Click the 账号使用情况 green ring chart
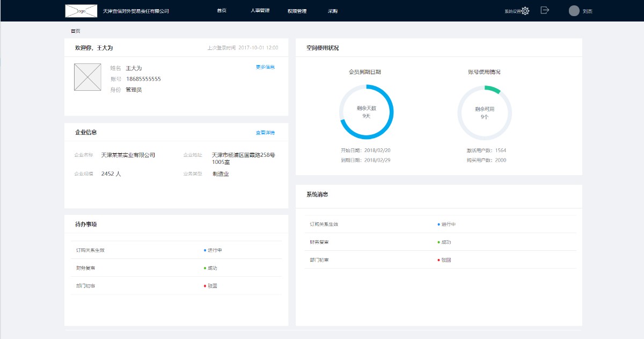 [x=485, y=112]
